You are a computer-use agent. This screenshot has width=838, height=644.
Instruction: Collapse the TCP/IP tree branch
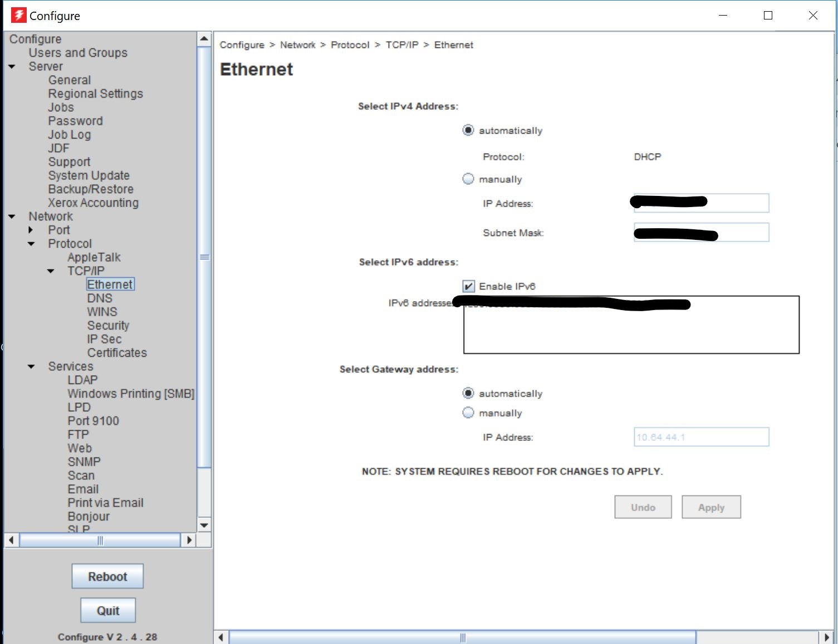51,271
